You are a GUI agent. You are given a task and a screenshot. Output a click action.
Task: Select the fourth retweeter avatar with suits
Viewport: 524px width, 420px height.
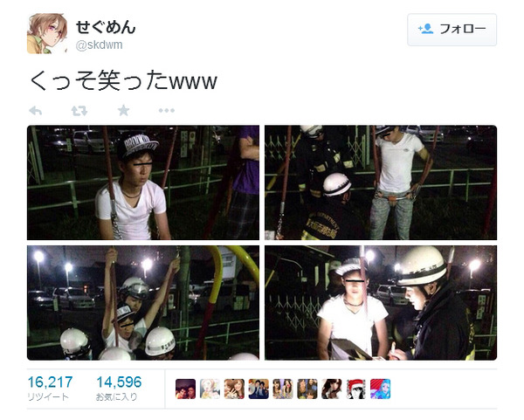click(259, 389)
